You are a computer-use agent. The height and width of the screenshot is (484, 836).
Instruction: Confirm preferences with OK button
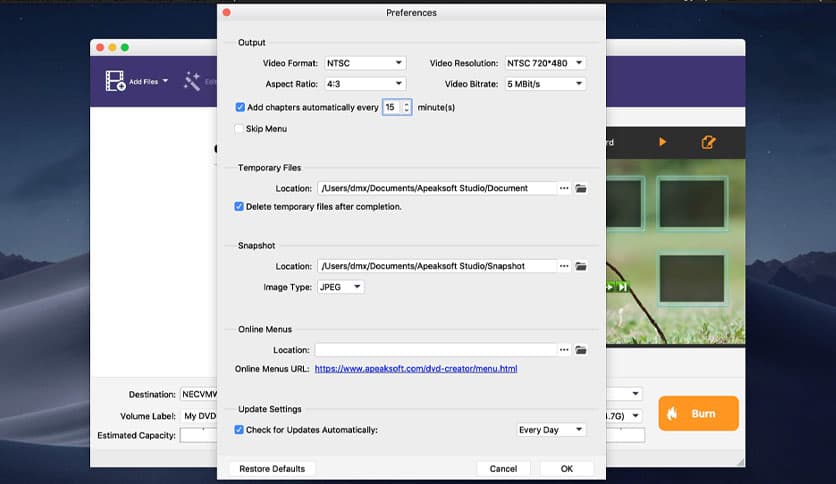(x=566, y=469)
